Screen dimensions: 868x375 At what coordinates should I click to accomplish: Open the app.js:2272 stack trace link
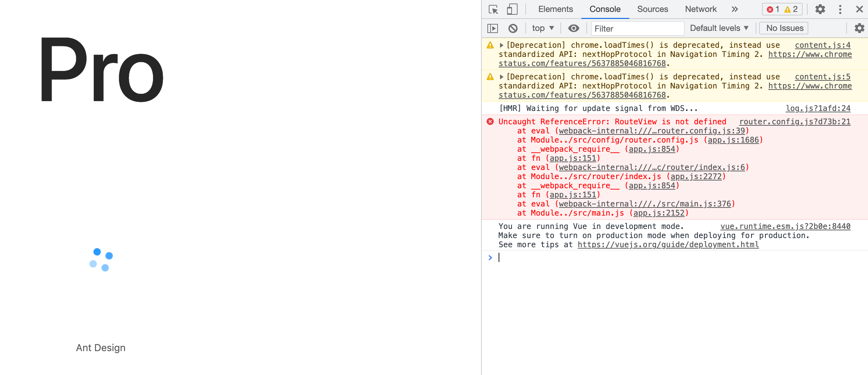tap(696, 177)
